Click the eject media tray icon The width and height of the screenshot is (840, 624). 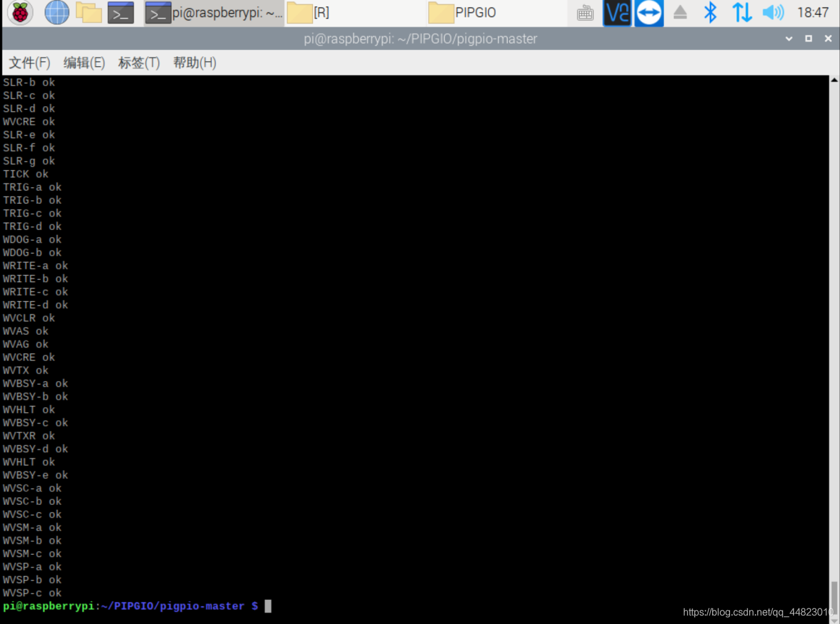(680, 12)
